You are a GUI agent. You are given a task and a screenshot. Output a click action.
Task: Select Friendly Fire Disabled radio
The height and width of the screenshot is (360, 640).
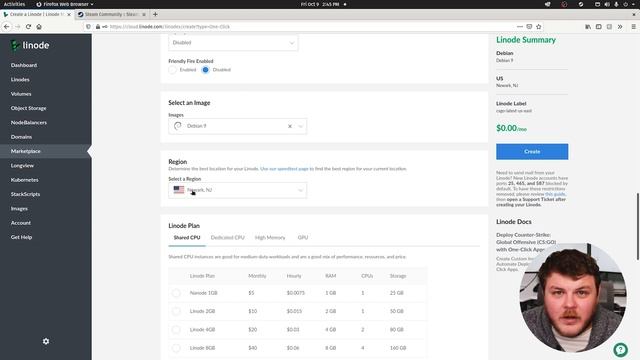[x=206, y=70]
